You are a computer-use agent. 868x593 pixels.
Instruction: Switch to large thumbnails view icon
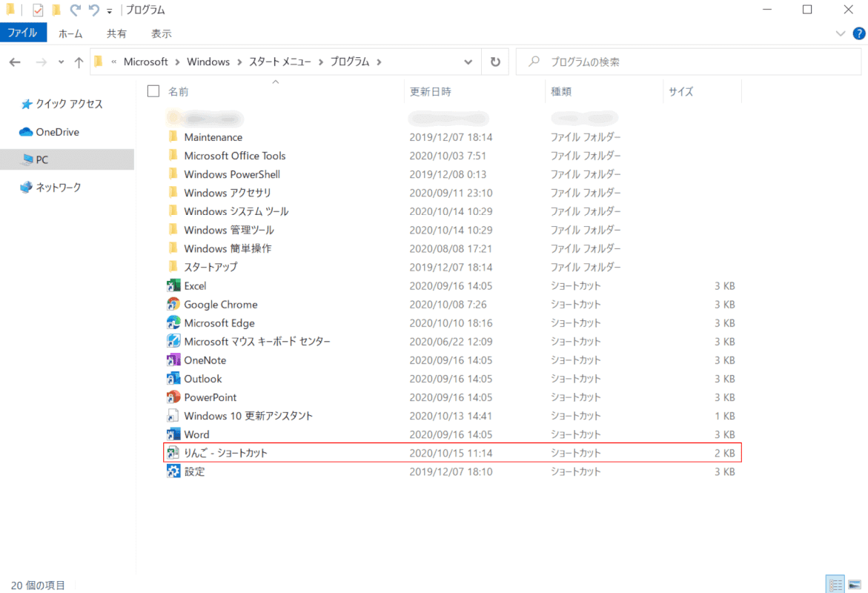(855, 584)
